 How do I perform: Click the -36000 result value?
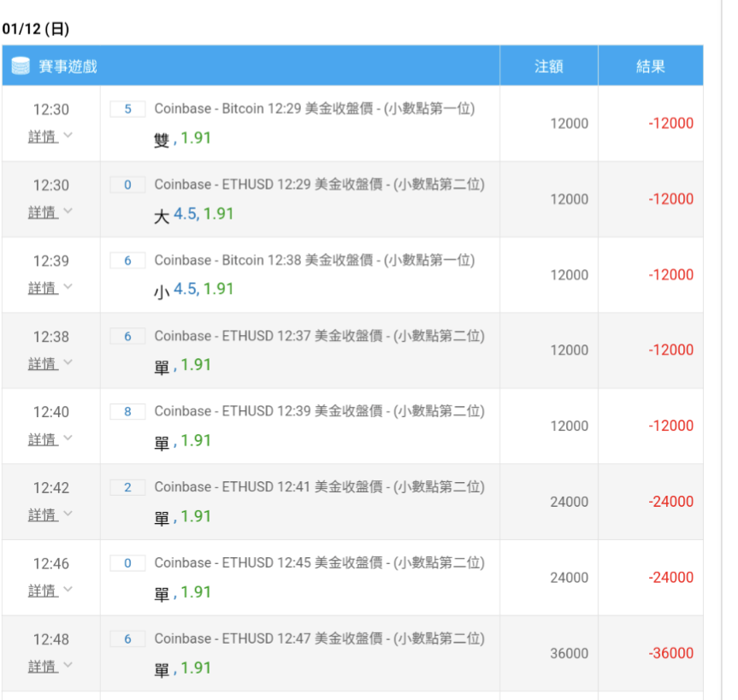click(670, 653)
